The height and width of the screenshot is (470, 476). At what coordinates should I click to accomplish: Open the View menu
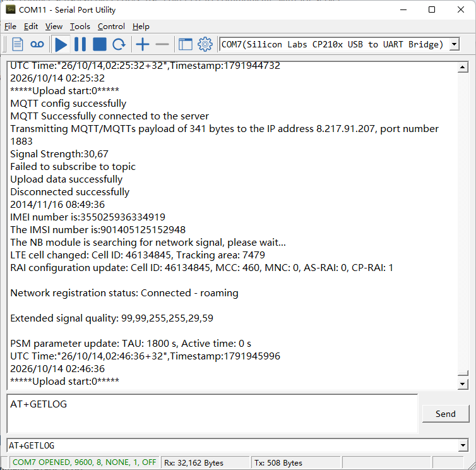(54, 27)
